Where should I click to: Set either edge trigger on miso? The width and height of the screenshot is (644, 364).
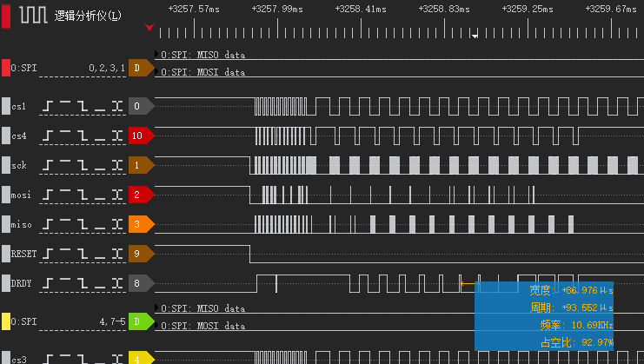(x=117, y=224)
